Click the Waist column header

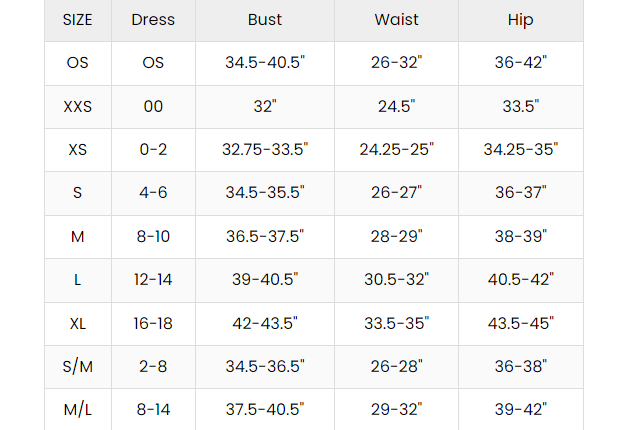396,20
